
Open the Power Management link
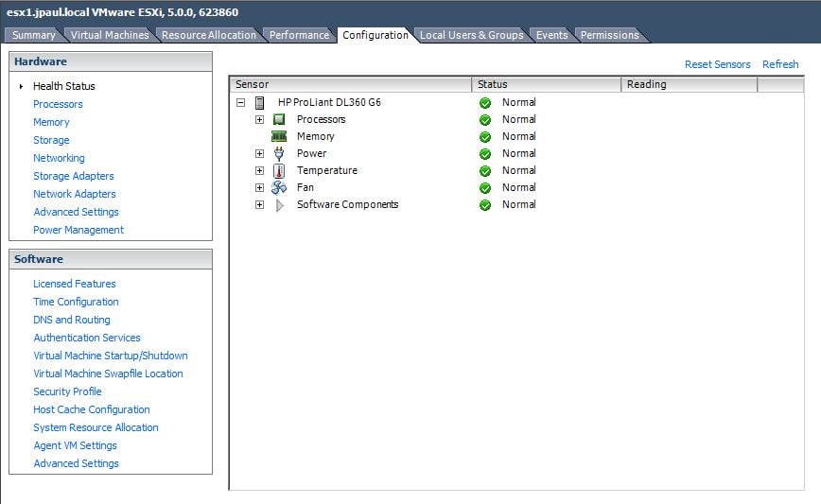78,230
